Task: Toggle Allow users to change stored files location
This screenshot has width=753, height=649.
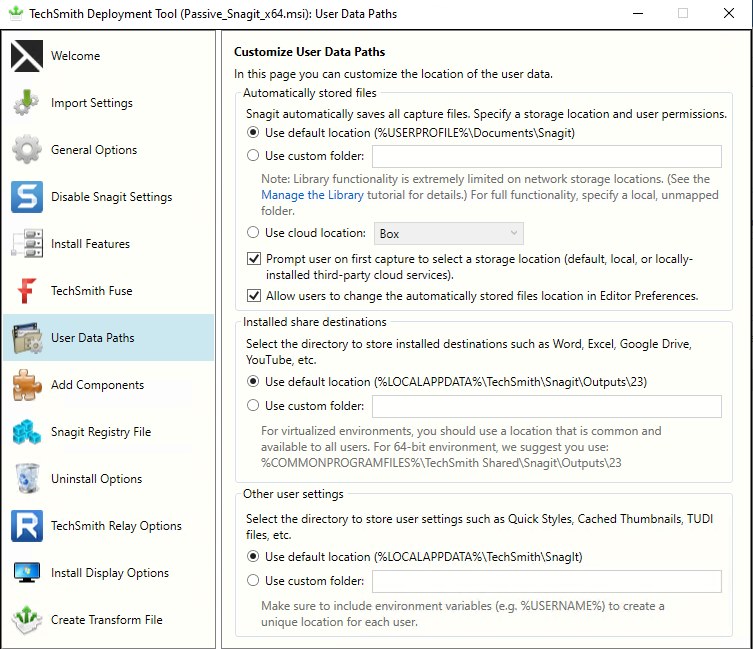Action: [254, 296]
